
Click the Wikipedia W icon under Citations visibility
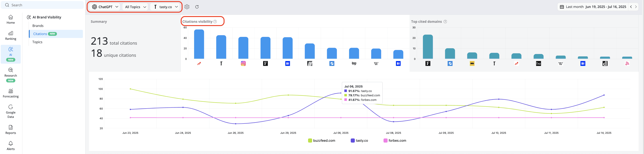click(x=376, y=63)
